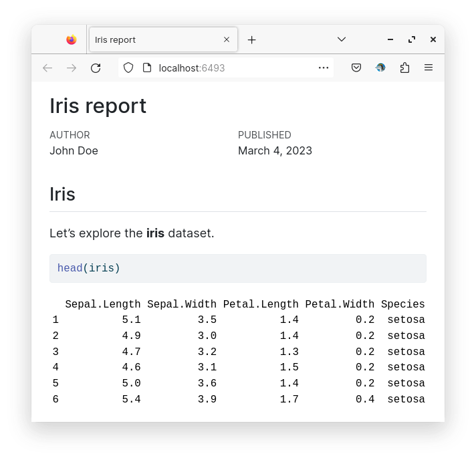Expand the list all tabs dropdown
The width and height of the screenshot is (476, 460).
[x=342, y=40]
